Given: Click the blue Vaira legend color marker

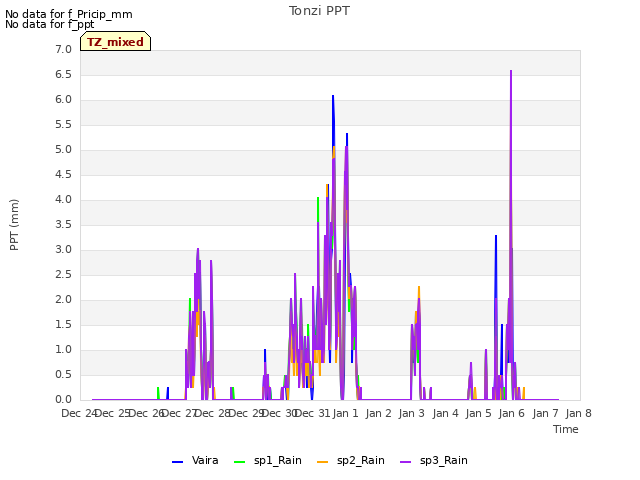Looking at the screenshot, I should pos(178,462).
